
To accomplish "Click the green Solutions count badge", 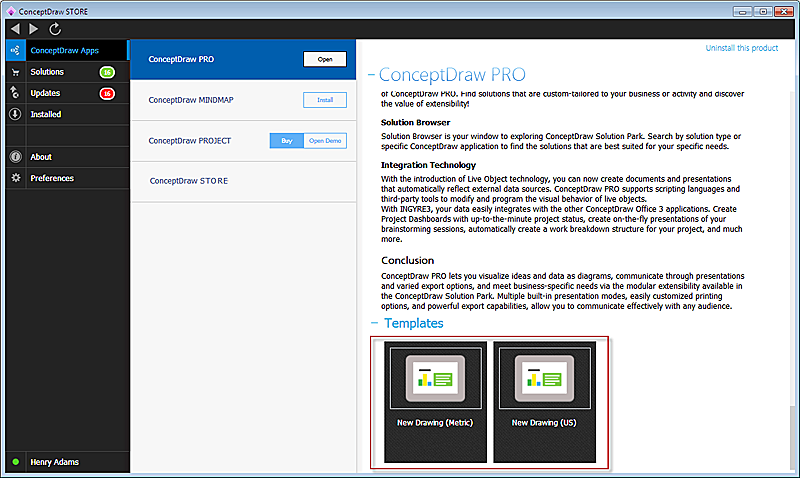I will pos(107,72).
